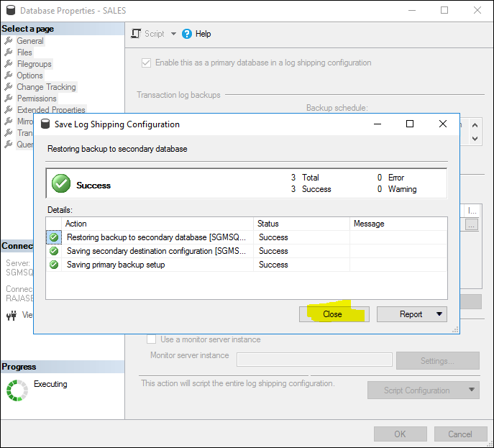Screen dimensions: 494x448
Task: Click the Script icon in toolbar
Action: click(137, 34)
